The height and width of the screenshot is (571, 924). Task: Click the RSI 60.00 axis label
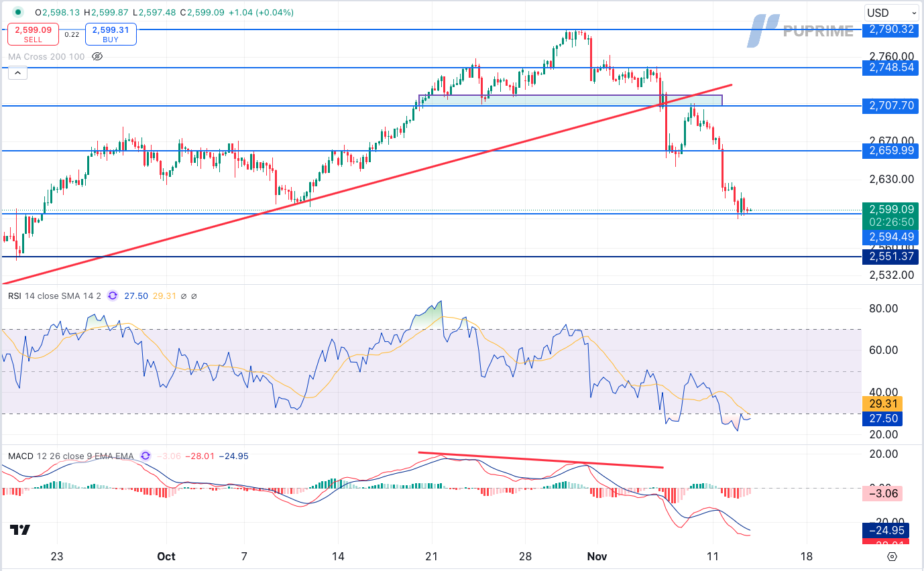[882, 350]
